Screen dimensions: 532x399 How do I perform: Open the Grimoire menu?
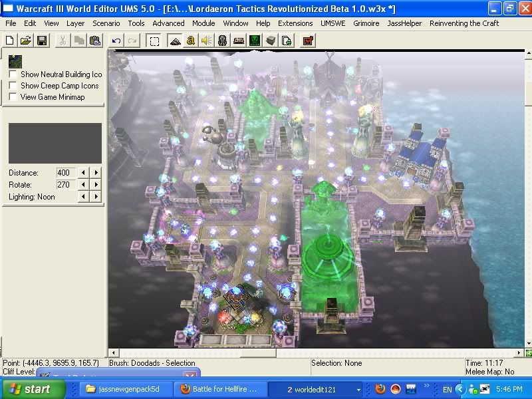366,23
